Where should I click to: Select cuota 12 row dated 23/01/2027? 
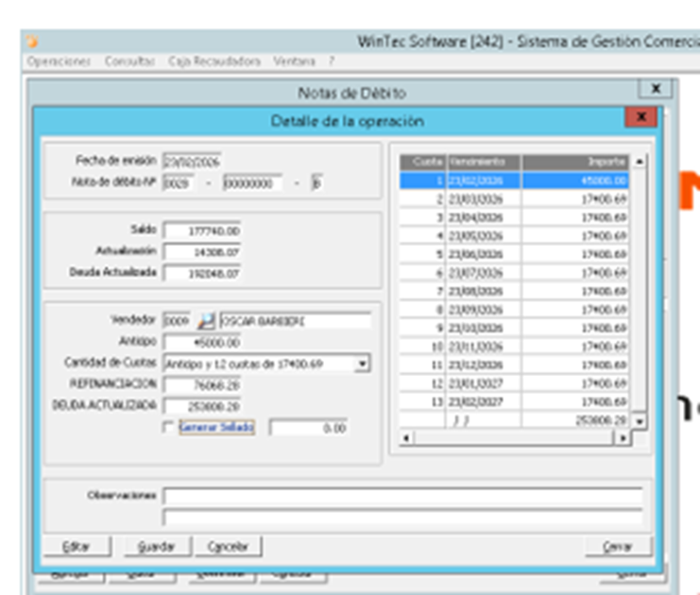click(514, 383)
